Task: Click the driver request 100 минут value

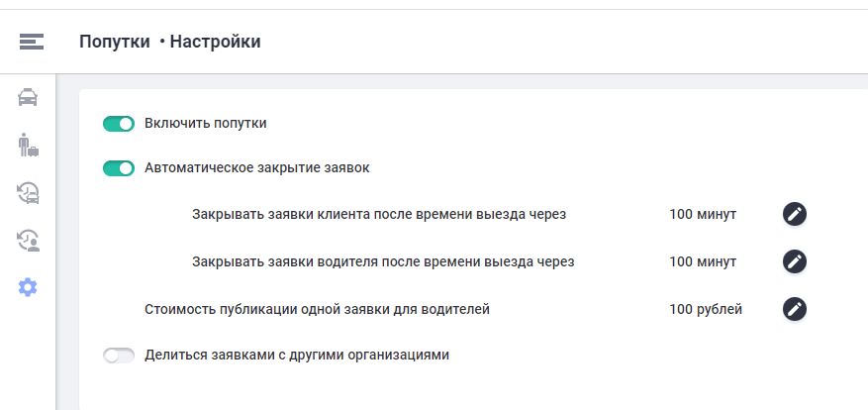Action: coord(703,261)
